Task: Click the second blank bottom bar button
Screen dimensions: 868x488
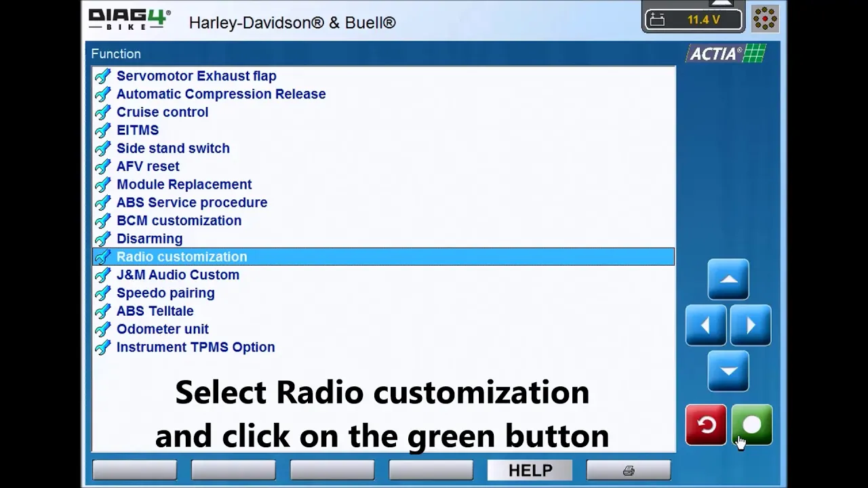Action: 233,470
